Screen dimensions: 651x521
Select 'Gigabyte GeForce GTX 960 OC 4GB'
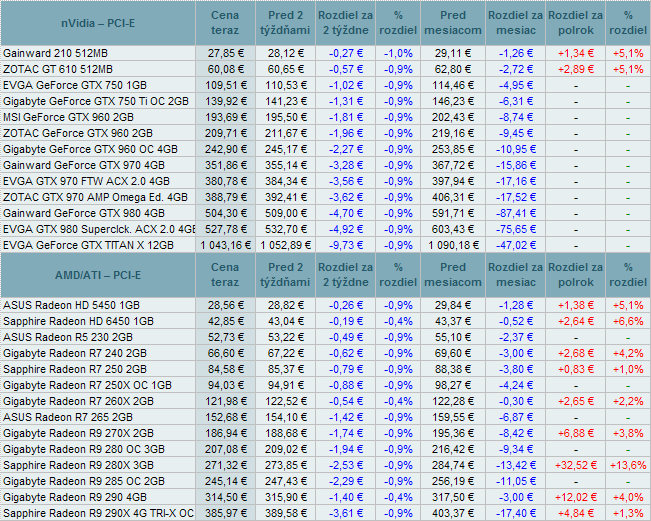90,149
